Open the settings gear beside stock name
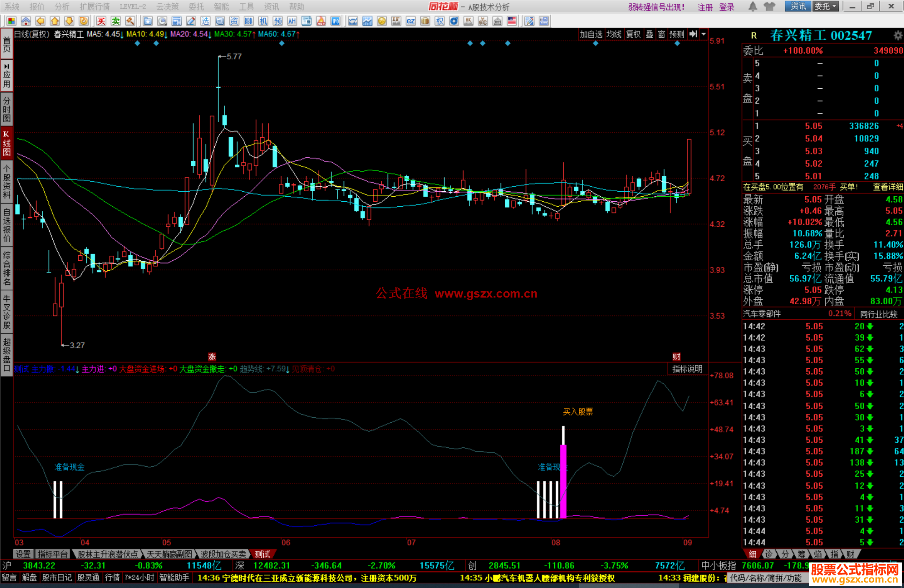The height and width of the screenshot is (588, 904). 898,36
